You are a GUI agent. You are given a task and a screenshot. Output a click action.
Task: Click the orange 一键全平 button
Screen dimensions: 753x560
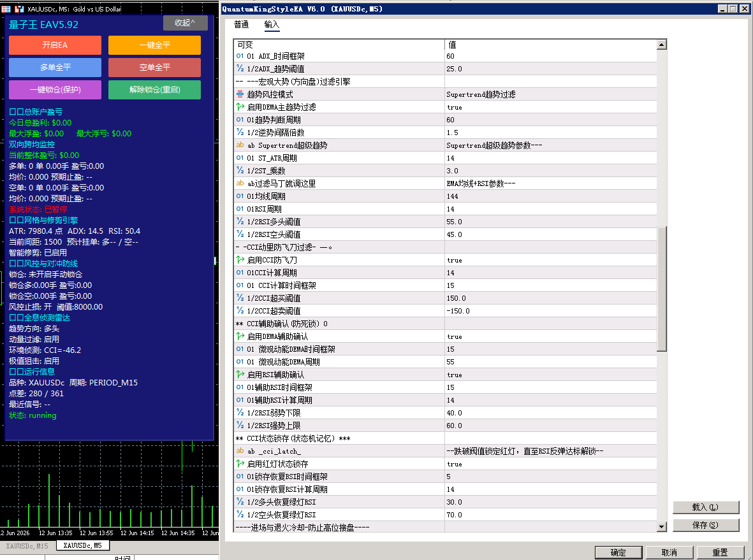click(x=154, y=45)
